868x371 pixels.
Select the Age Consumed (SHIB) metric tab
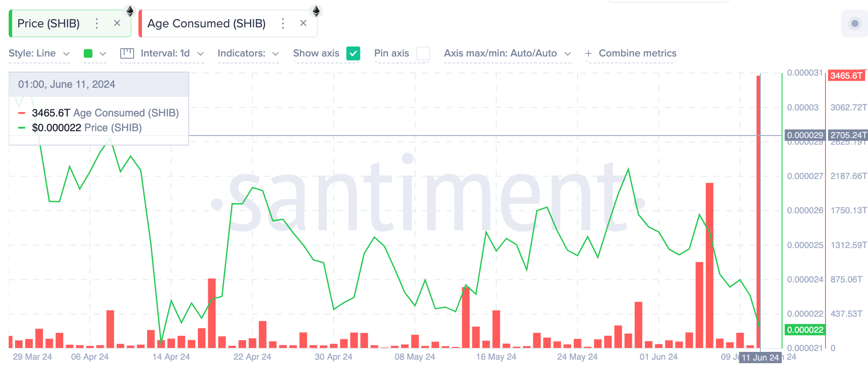(x=207, y=23)
